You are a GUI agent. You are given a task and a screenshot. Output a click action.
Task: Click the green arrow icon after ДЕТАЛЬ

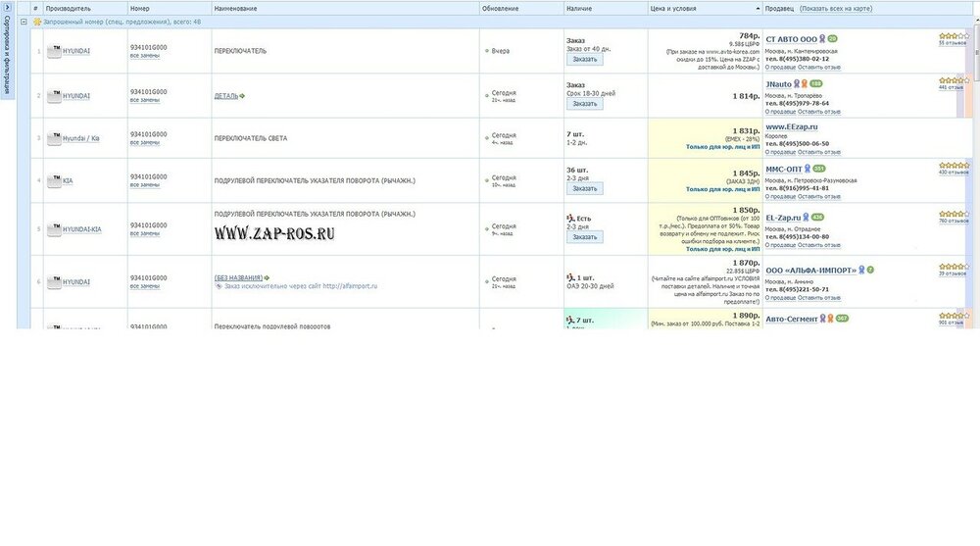[x=242, y=96]
